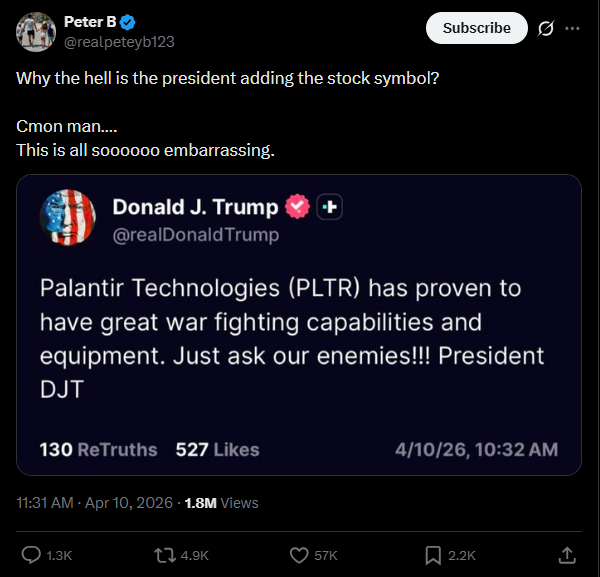
Task: Click Trump's red verified badge
Action: coord(297,207)
